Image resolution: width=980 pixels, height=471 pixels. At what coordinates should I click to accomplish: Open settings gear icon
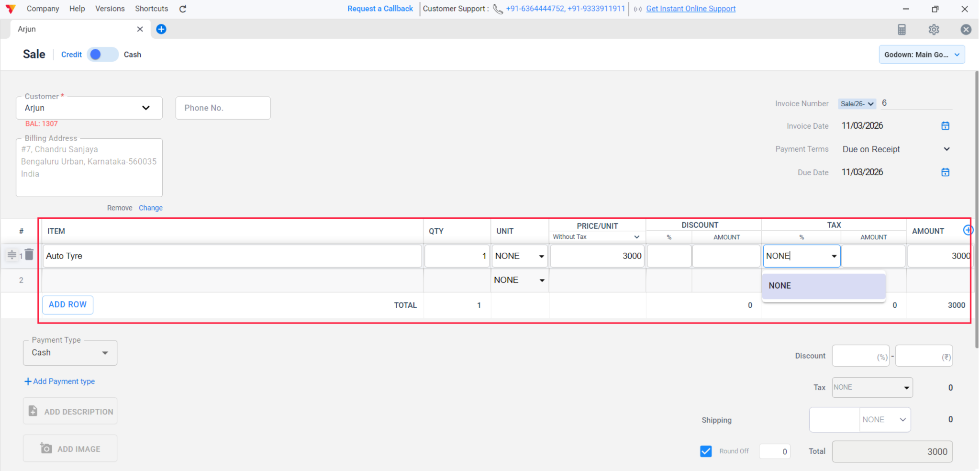point(934,30)
